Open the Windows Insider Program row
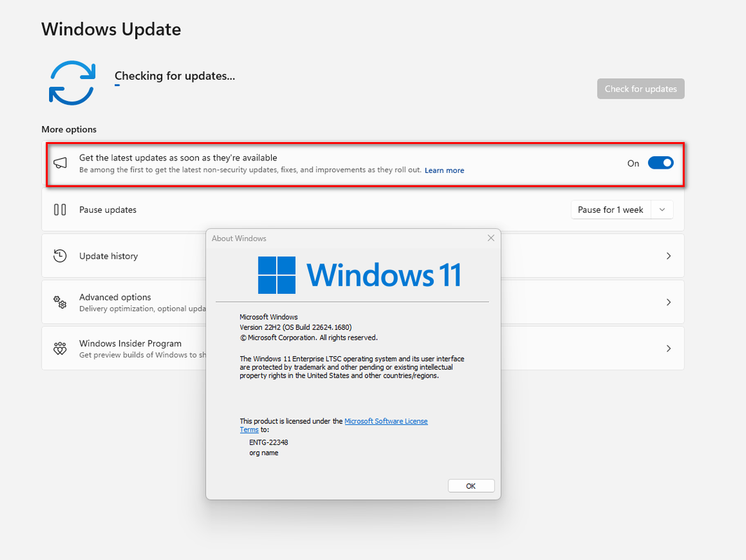Image resolution: width=746 pixels, height=560 pixels. click(363, 349)
